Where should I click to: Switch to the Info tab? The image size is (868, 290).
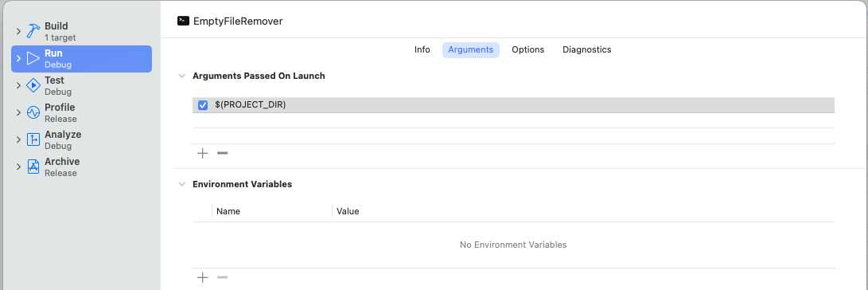422,49
